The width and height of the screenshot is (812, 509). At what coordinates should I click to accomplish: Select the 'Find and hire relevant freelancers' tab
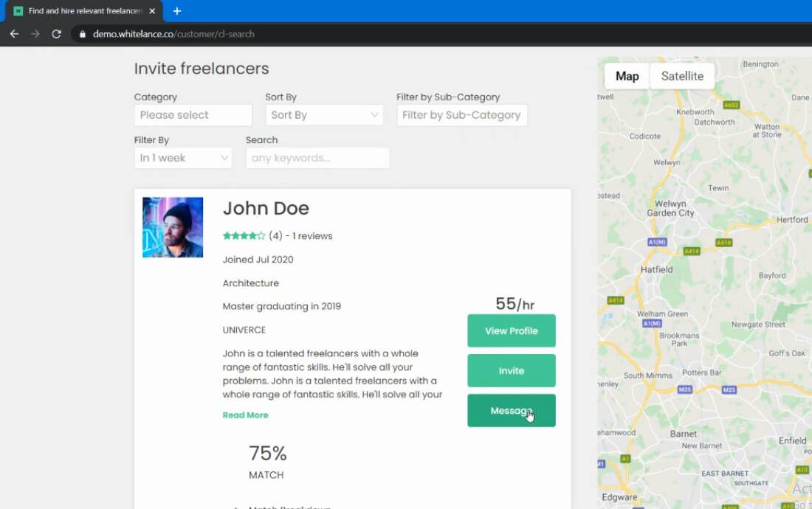click(85, 11)
